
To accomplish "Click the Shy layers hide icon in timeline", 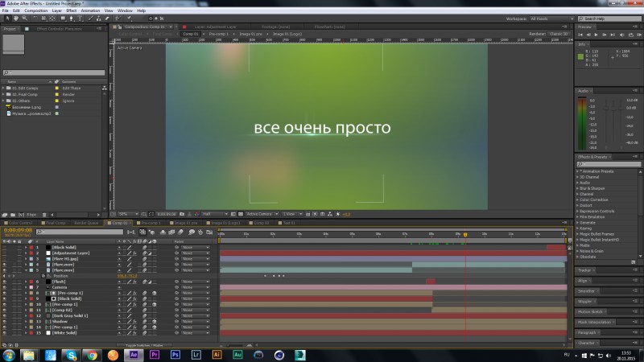I will 163,232.
